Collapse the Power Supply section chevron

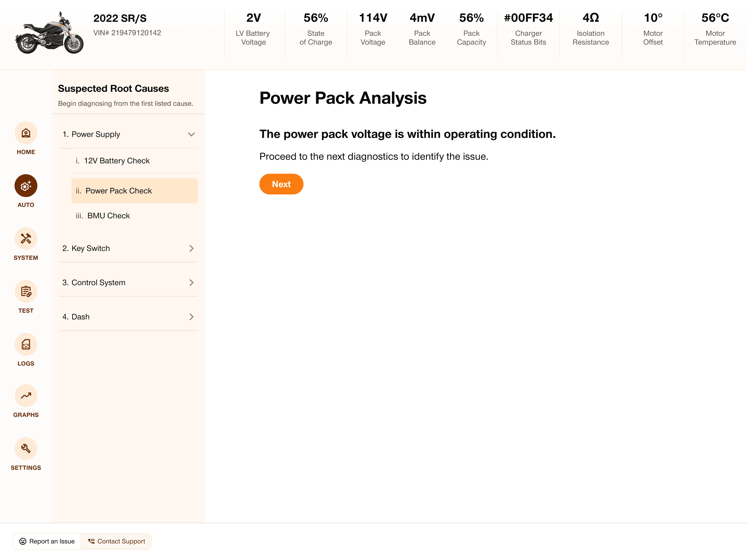(191, 134)
